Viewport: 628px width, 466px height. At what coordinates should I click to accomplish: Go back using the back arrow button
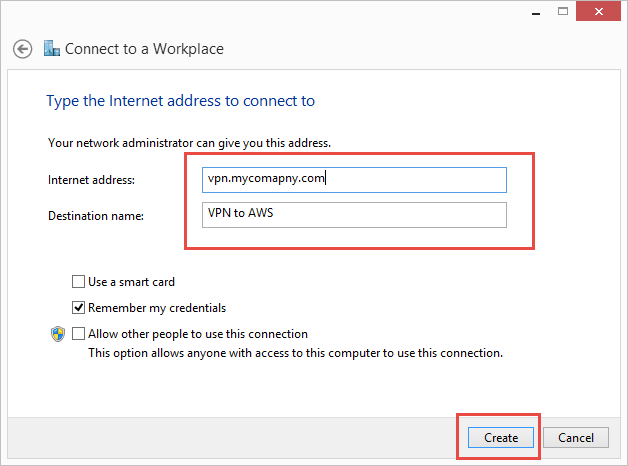(22, 48)
